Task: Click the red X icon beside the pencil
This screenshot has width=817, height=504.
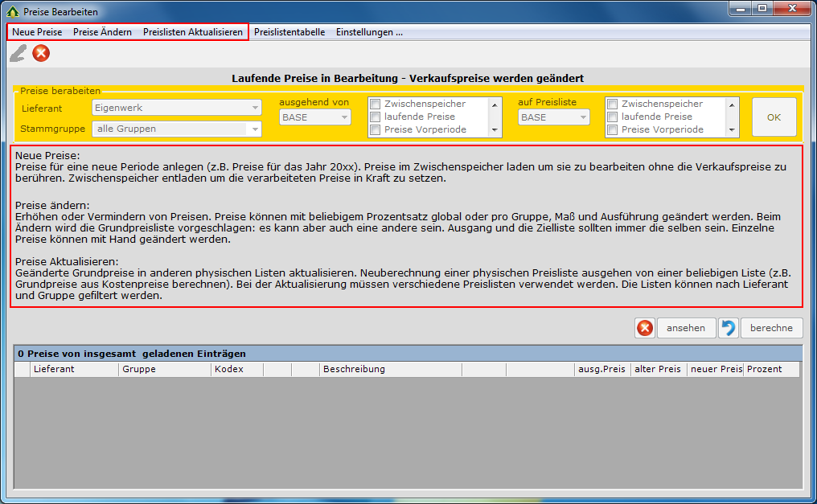Action: 41,53
